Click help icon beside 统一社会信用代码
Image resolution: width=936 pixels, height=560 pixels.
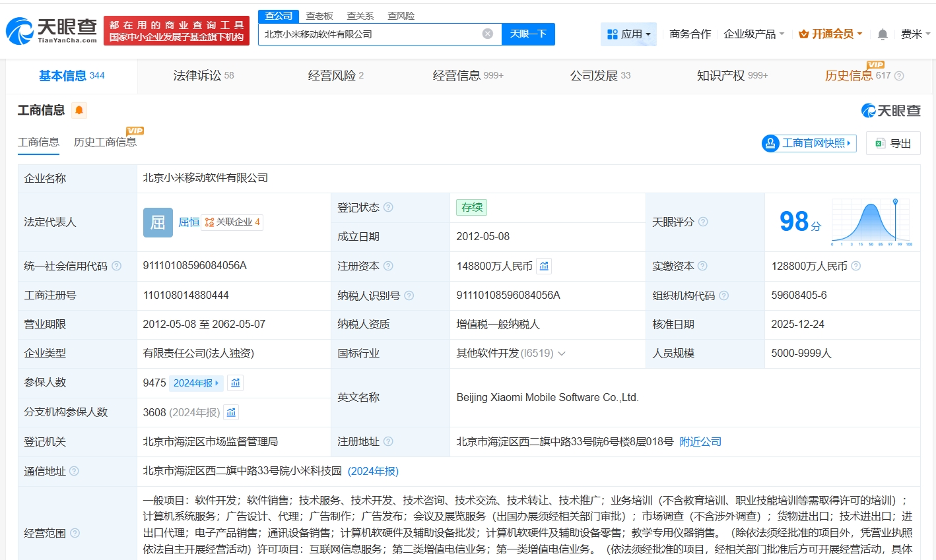116,266
